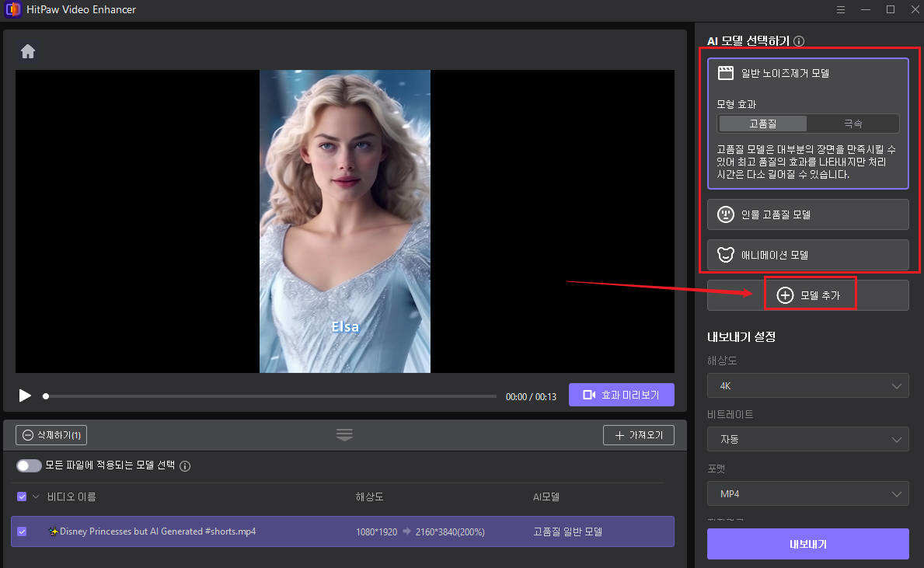Image resolution: width=924 pixels, height=568 pixels.
Task: Click the plus circle icon on 모델 추가
Action: click(x=785, y=295)
